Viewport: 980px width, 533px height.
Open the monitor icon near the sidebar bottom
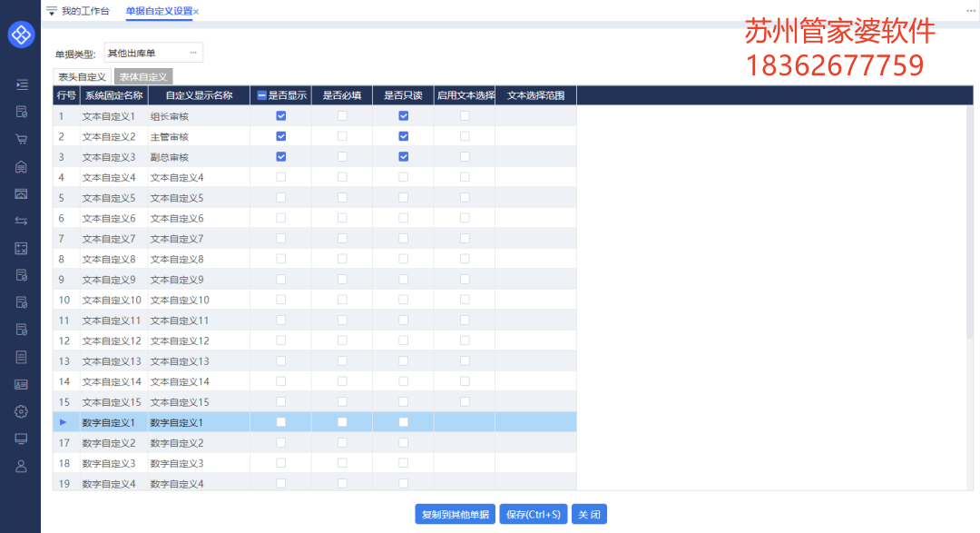pyautogui.click(x=21, y=438)
